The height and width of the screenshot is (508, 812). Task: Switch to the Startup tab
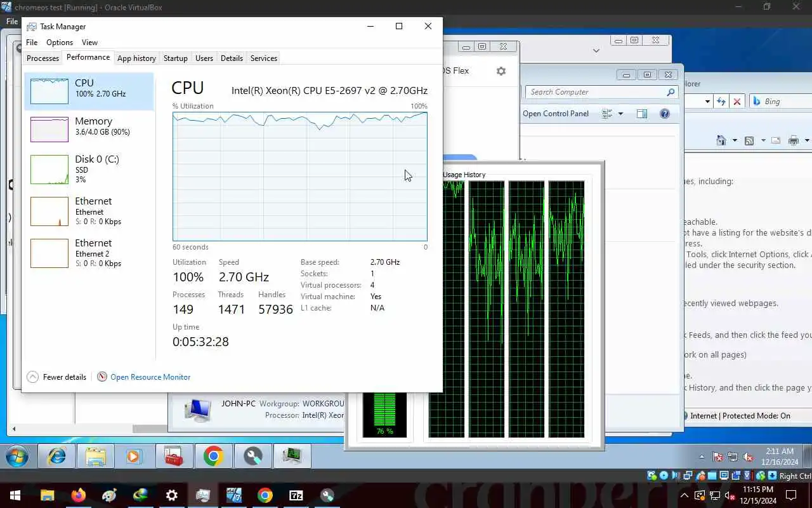pyautogui.click(x=175, y=58)
